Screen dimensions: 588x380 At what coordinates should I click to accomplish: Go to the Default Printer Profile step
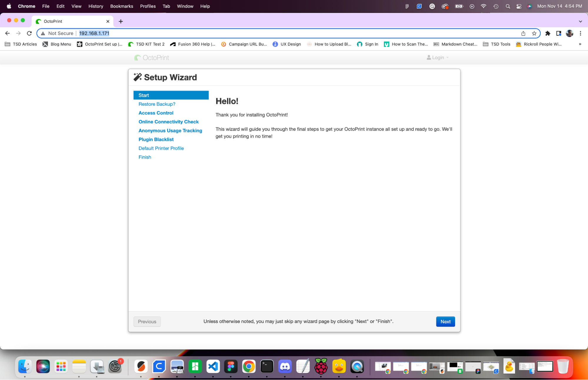[x=161, y=148]
